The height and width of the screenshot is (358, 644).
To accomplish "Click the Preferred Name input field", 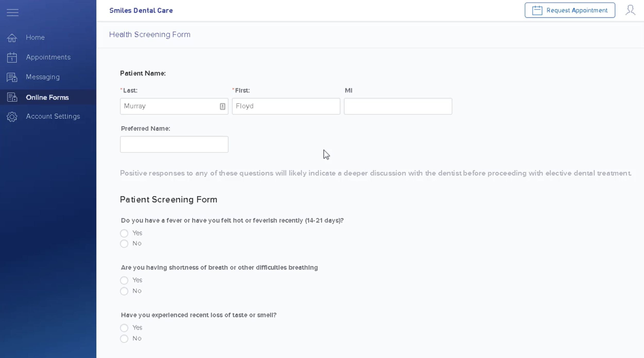I will pyautogui.click(x=174, y=144).
